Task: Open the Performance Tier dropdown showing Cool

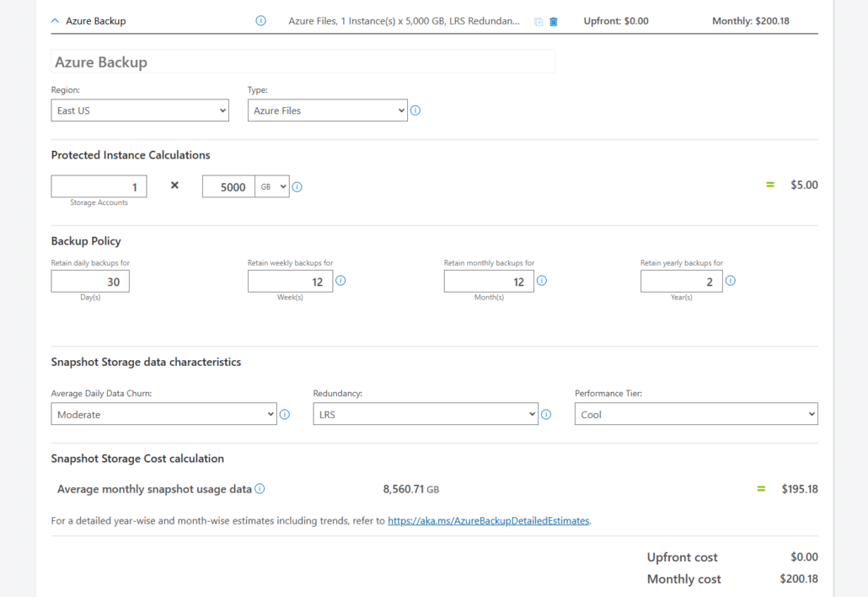Action: point(696,414)
